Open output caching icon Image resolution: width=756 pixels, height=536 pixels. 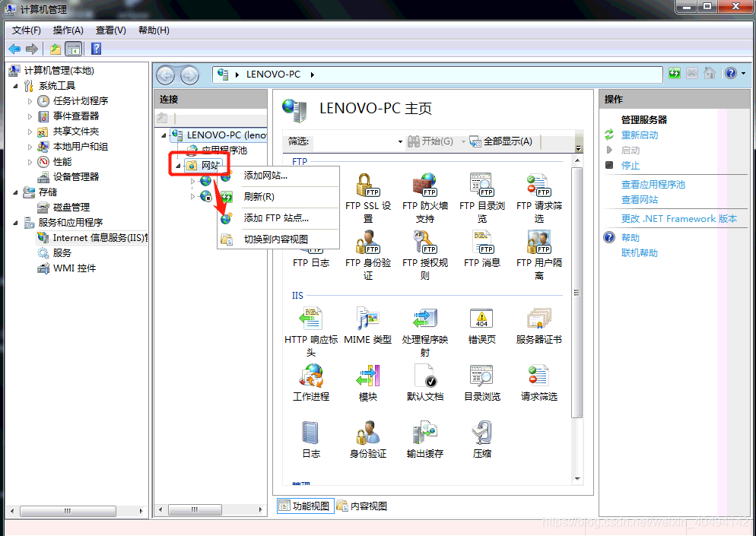coord(424,433)
